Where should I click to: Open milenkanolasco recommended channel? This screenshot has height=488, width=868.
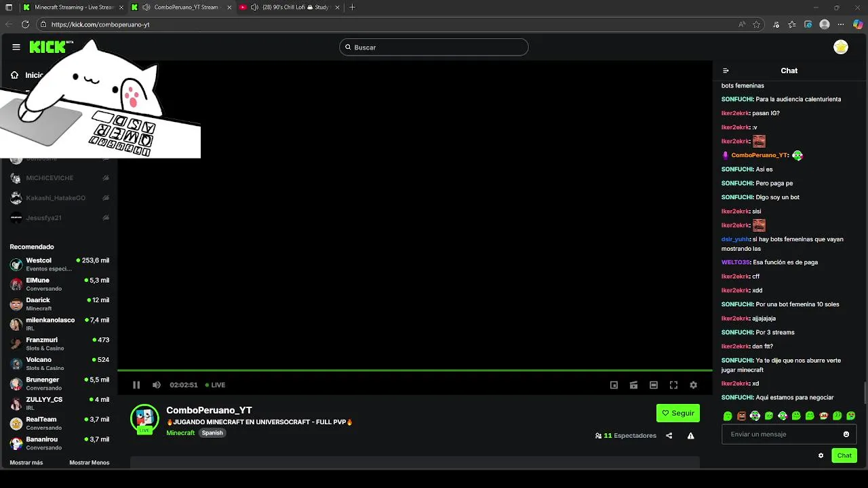59,324
